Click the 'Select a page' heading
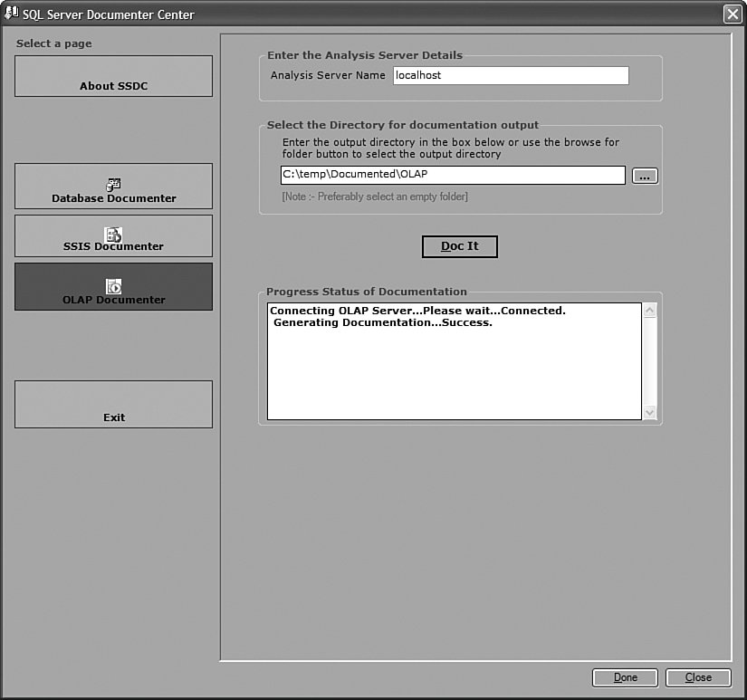Viewport: 747px width, 700px height. pyautogui.click(x=53, y=43)
